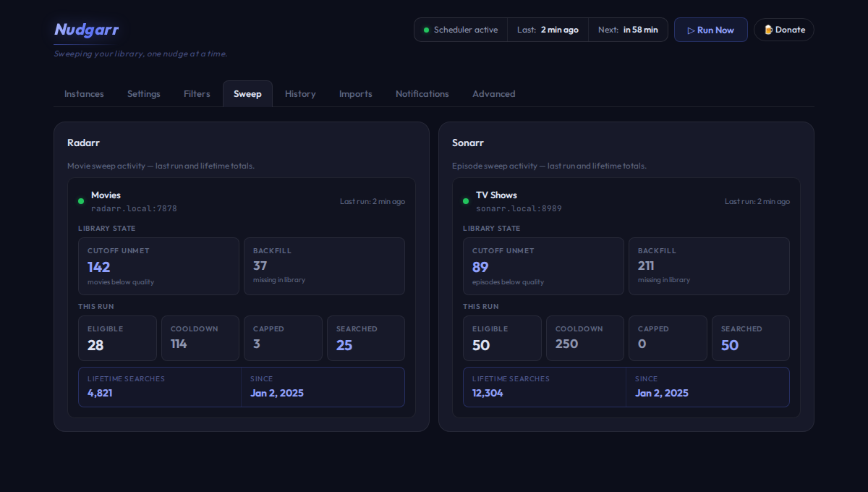The image size is (868, 492).
Task: Switch to the Notifications tab
Action: click(x=422, y=94)
